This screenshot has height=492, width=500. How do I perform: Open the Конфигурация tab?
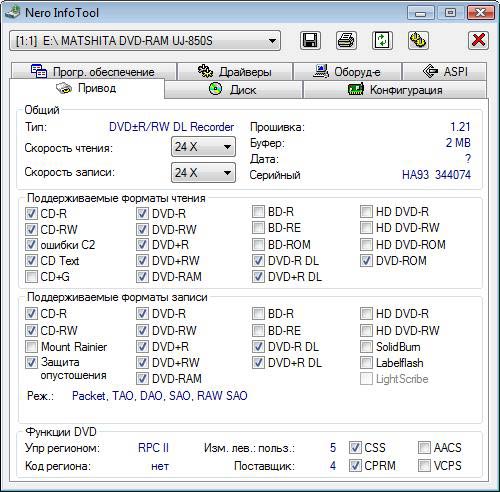tap(395, 89)
